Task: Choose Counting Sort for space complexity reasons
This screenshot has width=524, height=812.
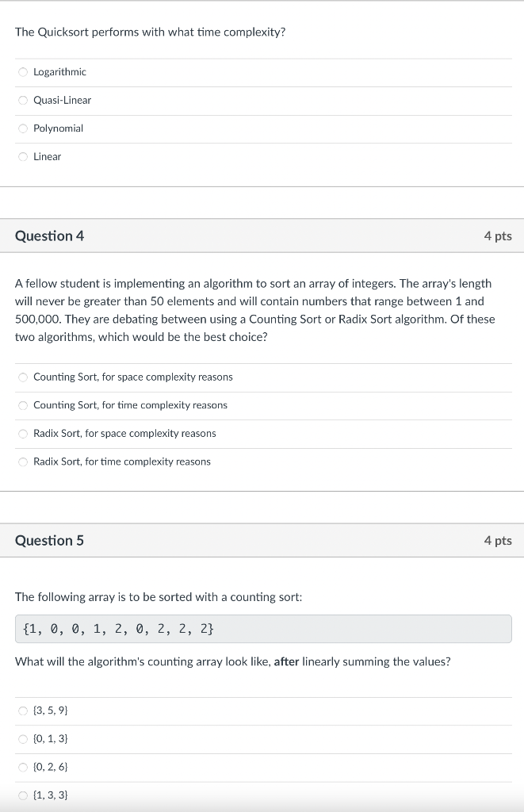Action: click(x=23, y=377)
